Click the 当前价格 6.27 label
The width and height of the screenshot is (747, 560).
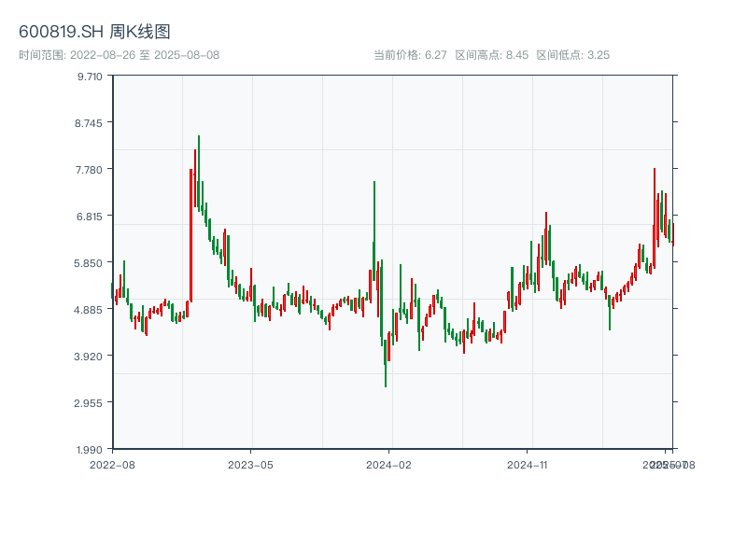(410, 55)
